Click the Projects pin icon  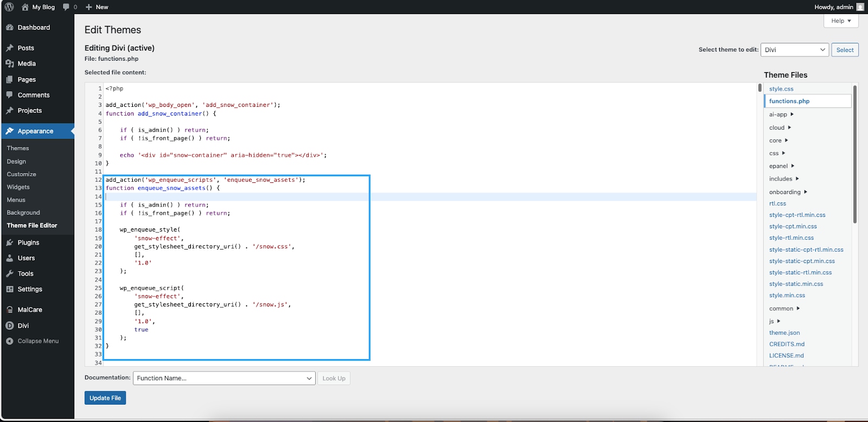tap(10, 111)
